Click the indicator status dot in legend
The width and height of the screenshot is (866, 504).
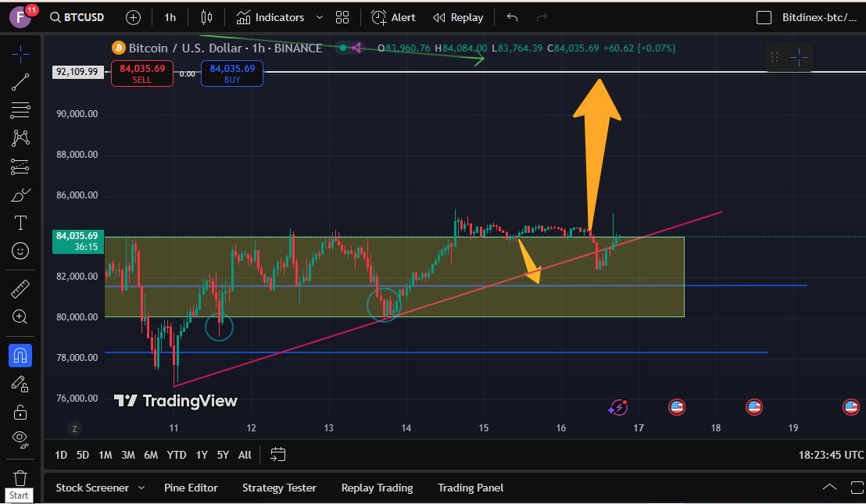click(x=343, y=48)
